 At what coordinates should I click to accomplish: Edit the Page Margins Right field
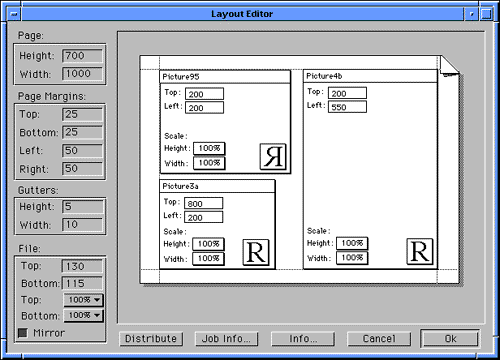click(x=82, y=169)
